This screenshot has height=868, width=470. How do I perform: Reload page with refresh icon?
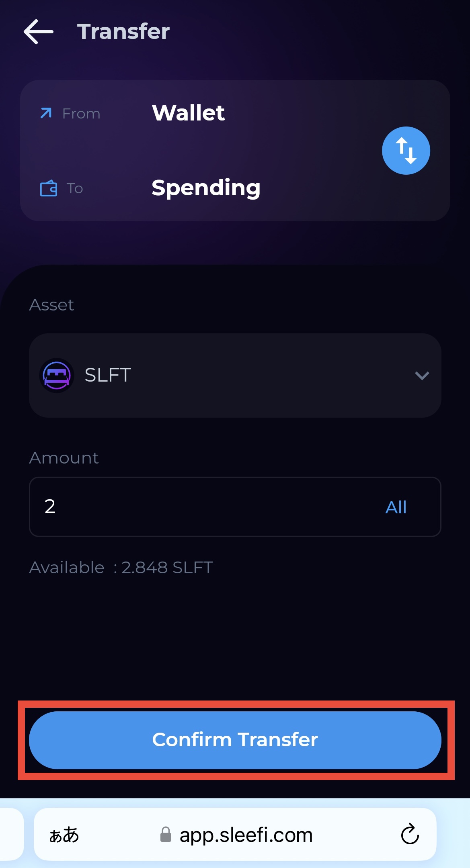click(410, 834)
